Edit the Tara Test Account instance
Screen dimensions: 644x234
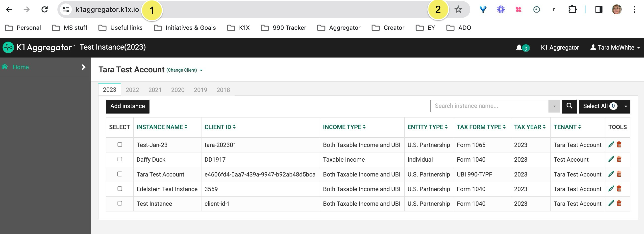click(x=611, y=174)
